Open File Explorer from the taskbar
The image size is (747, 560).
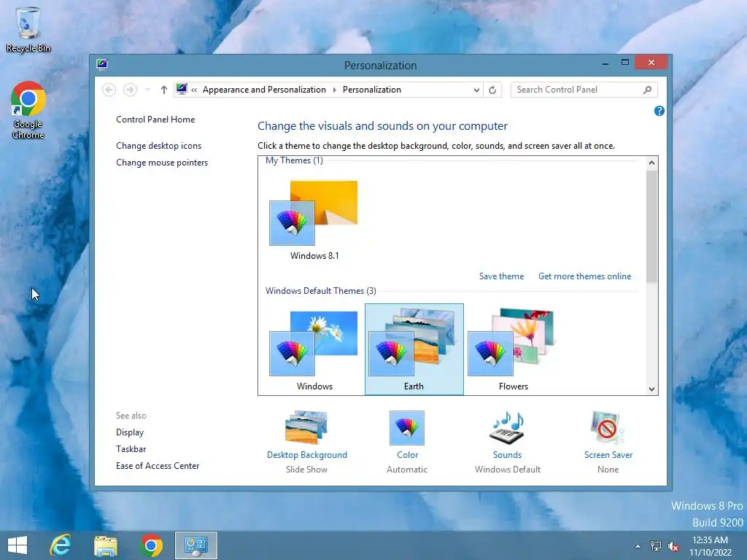click(106, 545)
